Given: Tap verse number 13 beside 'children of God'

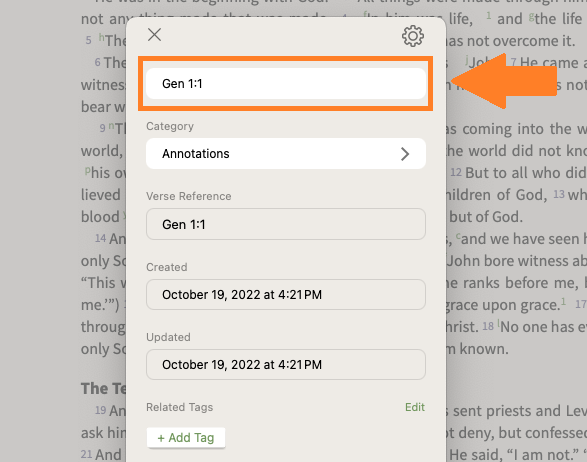Looking at the screenshot, I should (559, 194).
